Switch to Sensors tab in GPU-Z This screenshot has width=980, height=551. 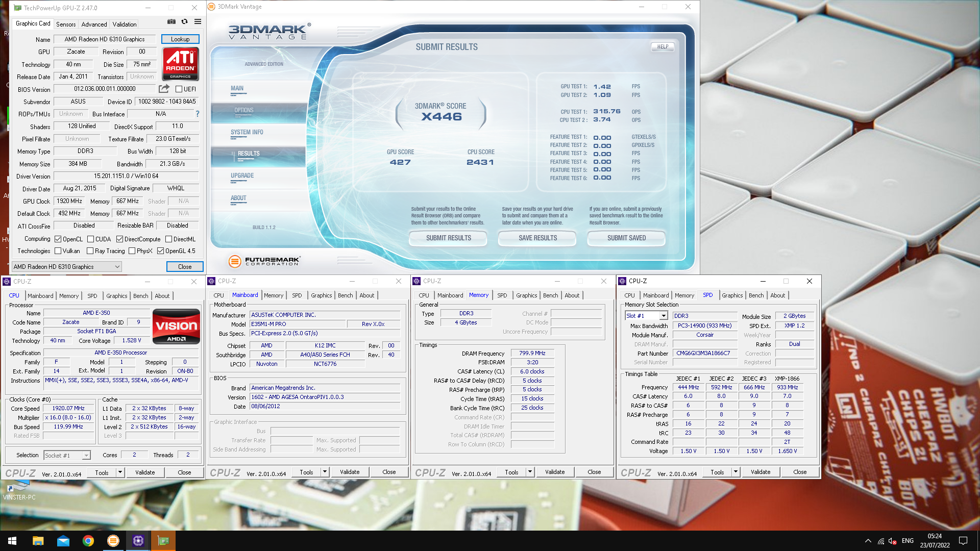(66, 24)
